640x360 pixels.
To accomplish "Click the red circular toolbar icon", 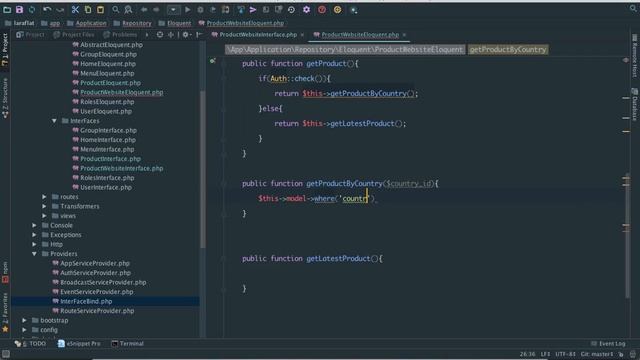I will tap(322, 9).
